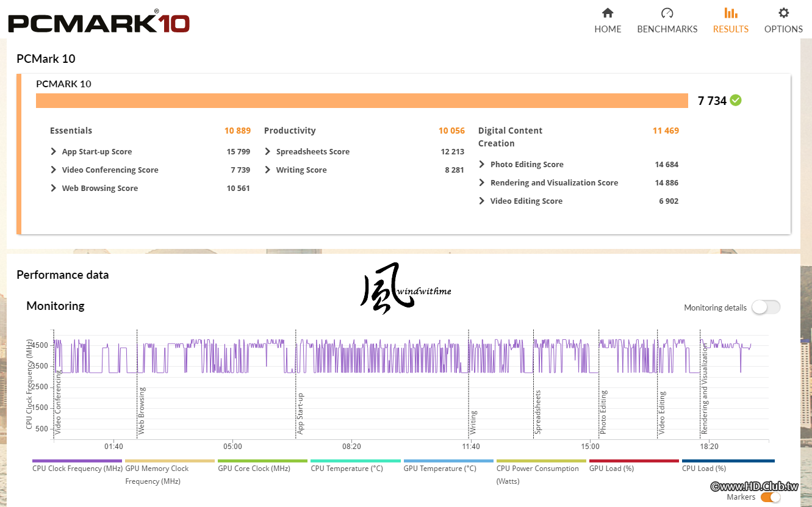
Task: Expand Writing Score chevron
Action: 268,170
